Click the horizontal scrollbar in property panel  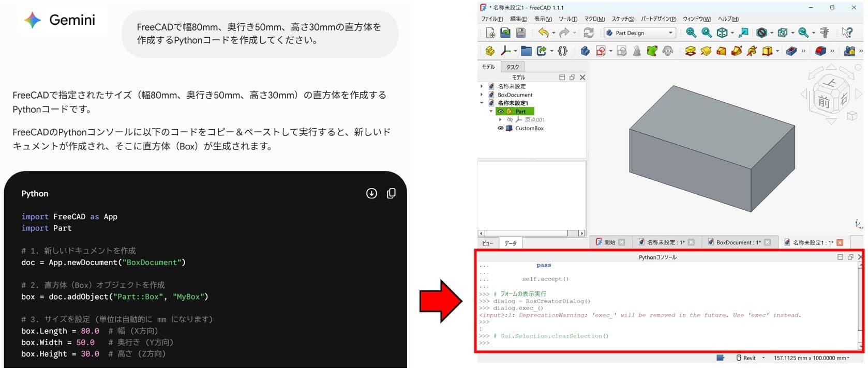click(x=531, y=233)
